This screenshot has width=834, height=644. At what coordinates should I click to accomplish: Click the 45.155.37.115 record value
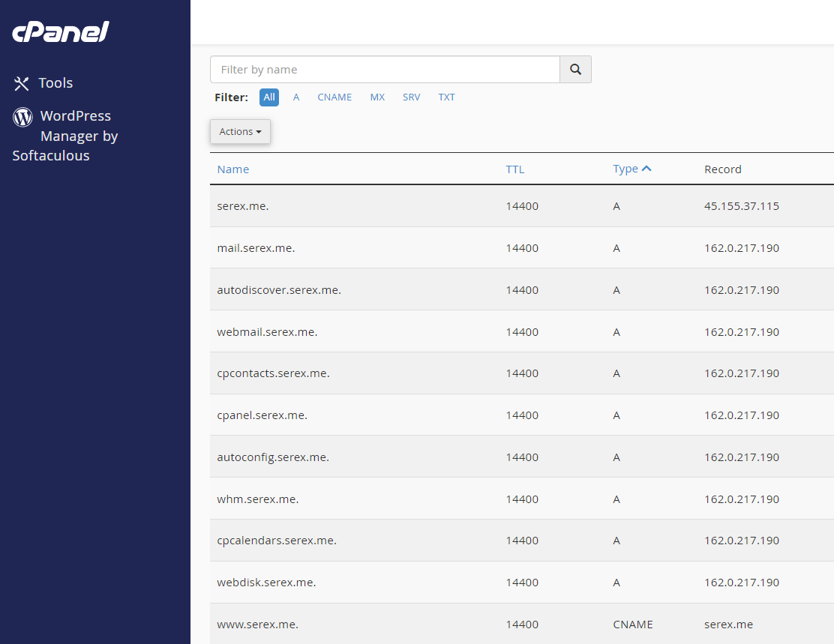tap(742, 206)
